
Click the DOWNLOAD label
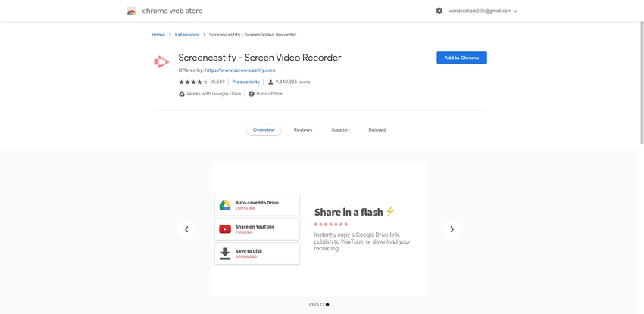tap(246, 257)
